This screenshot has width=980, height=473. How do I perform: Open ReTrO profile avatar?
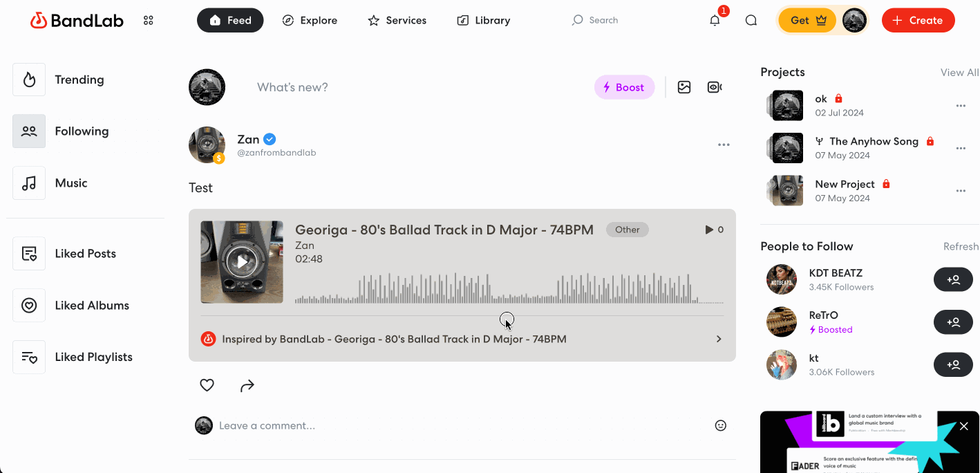click(x=782, y=322)
